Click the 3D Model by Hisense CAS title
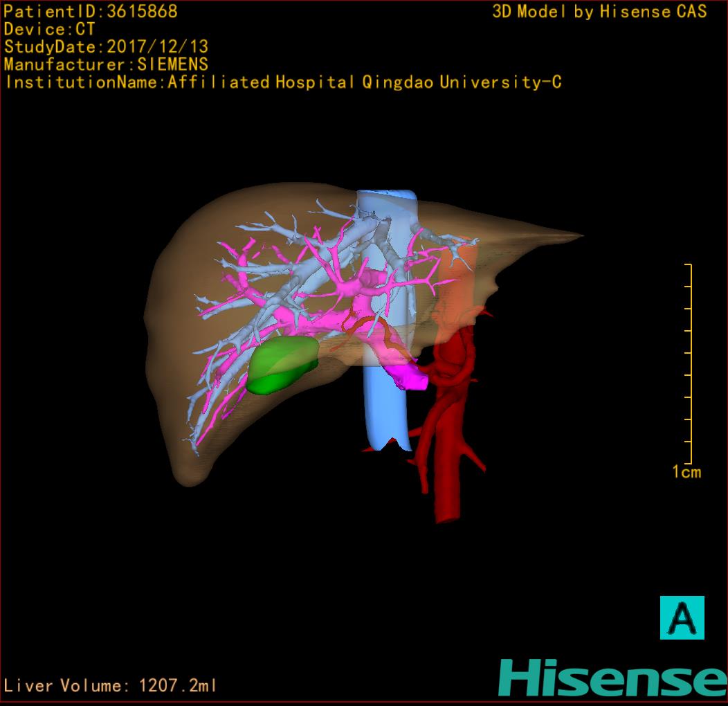 pos(599,11)
